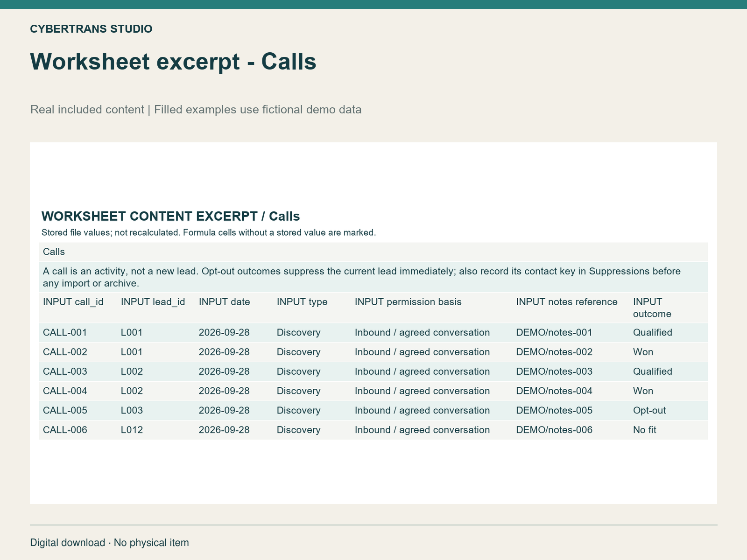Select the 'INPUT type' column header
Image resolution: width=747 pixels, height=560 pixels.
(302, 302)
